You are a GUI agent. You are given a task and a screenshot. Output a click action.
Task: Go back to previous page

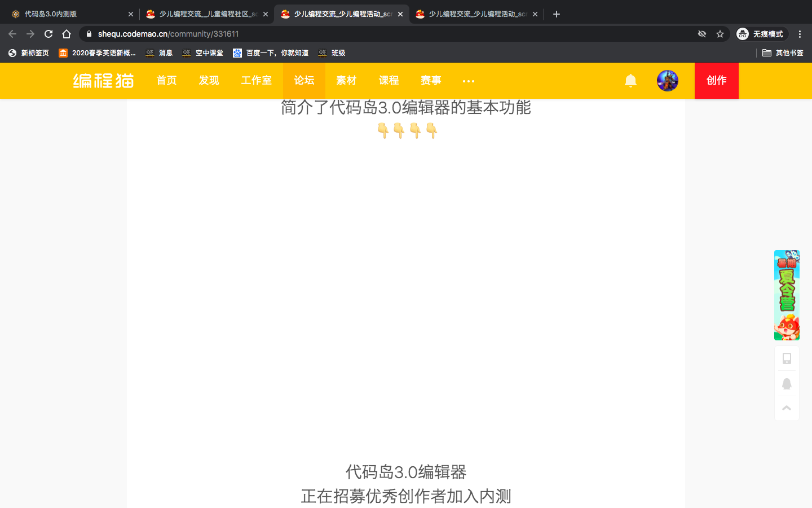coord(12,34)
